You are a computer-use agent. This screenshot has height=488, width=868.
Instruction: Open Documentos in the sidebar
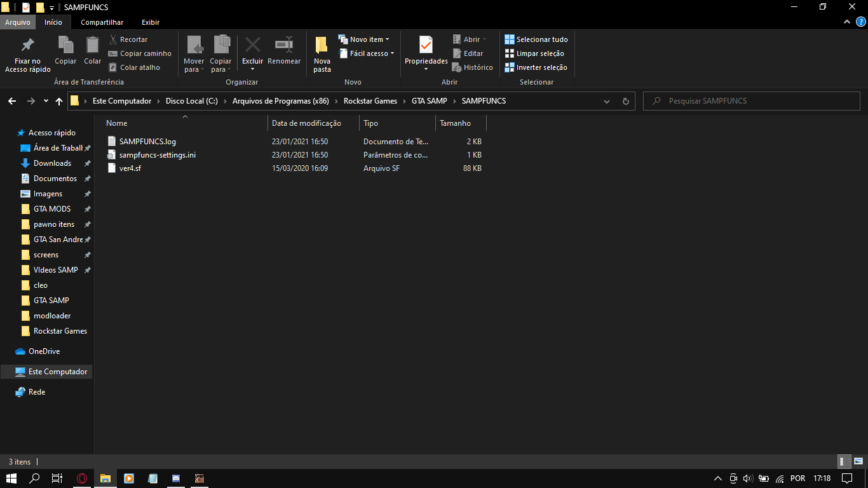[x=55, y=179]
